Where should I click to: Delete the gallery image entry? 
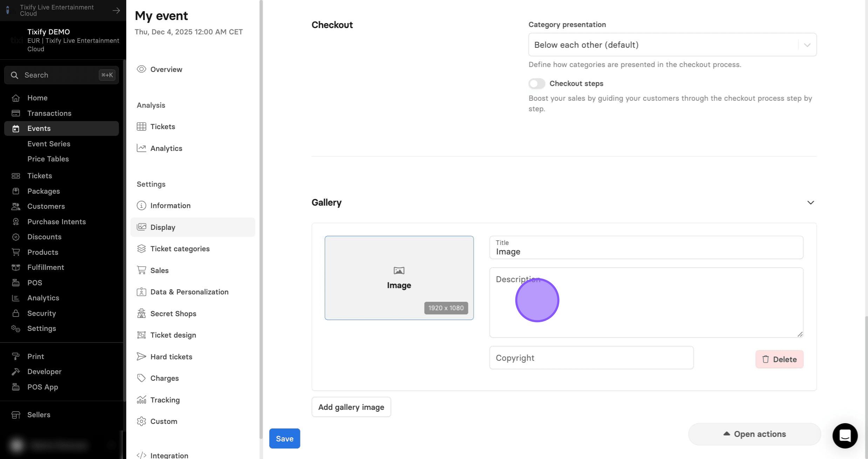779,359
